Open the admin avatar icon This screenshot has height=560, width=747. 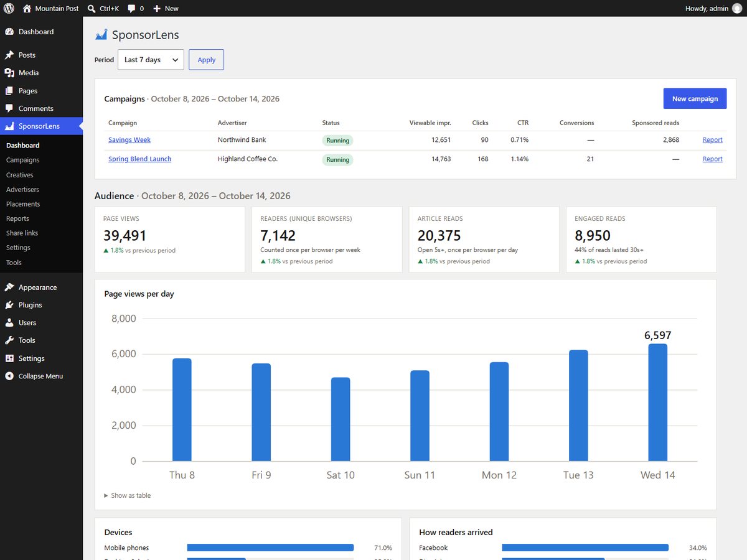click(x=737, y=9)
